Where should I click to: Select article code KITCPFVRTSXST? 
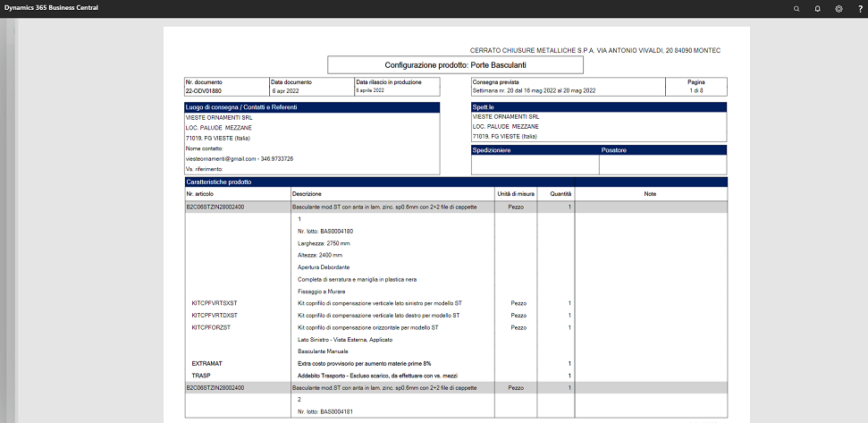tap(215, 303)
